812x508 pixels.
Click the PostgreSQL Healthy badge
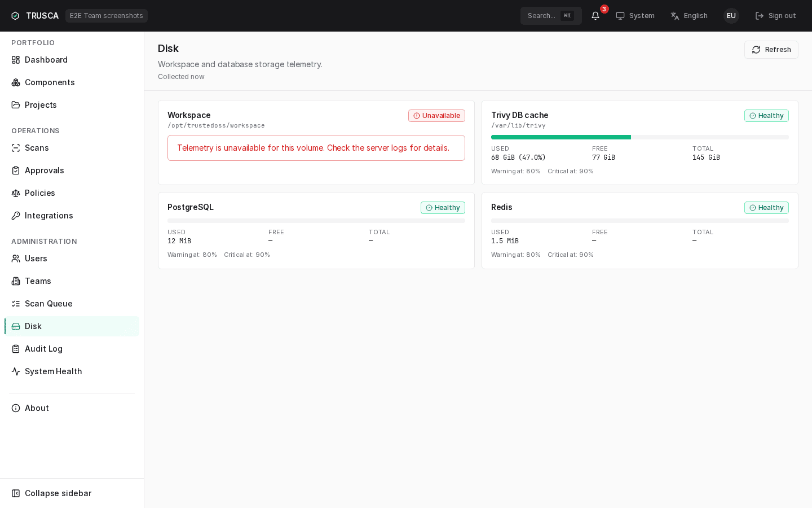click(443, 208)
